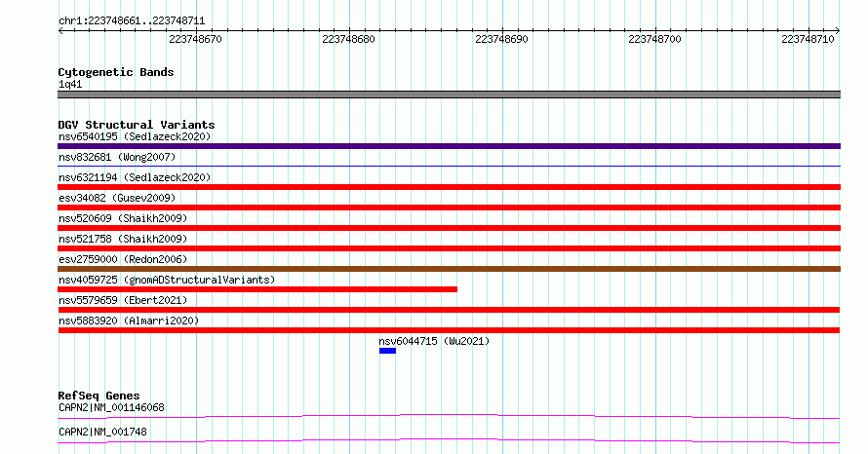Viewport: 868px width, 454px height.
Task: Open variant nsv4059725 (gnomADStructuralVariants) label
Action: coord(167,280)
